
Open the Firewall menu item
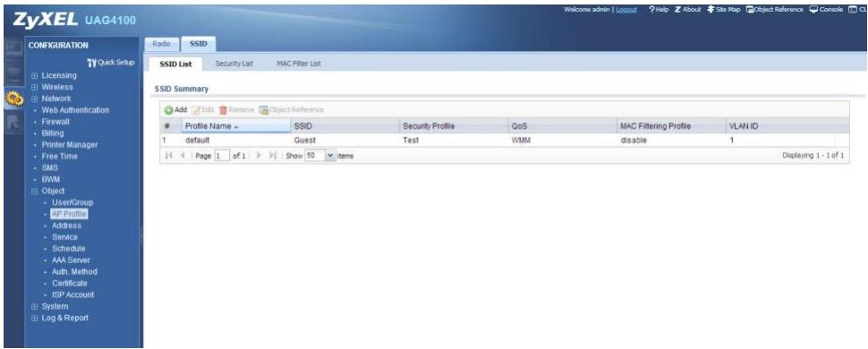point(55,122)
